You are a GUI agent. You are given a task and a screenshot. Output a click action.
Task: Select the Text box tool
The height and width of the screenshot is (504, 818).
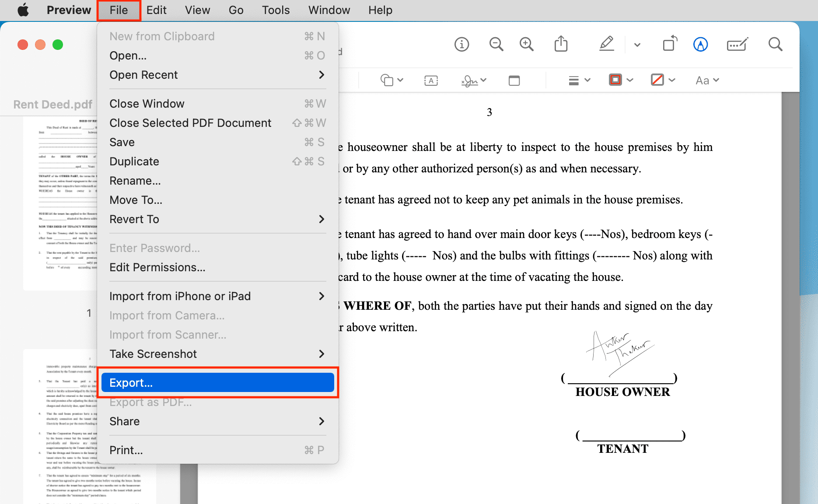pos(431,80)
